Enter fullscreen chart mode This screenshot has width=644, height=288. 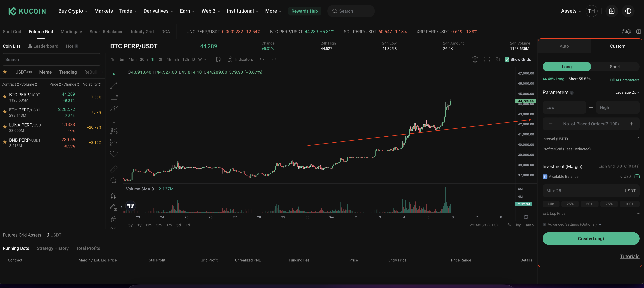tap(487, 59)
